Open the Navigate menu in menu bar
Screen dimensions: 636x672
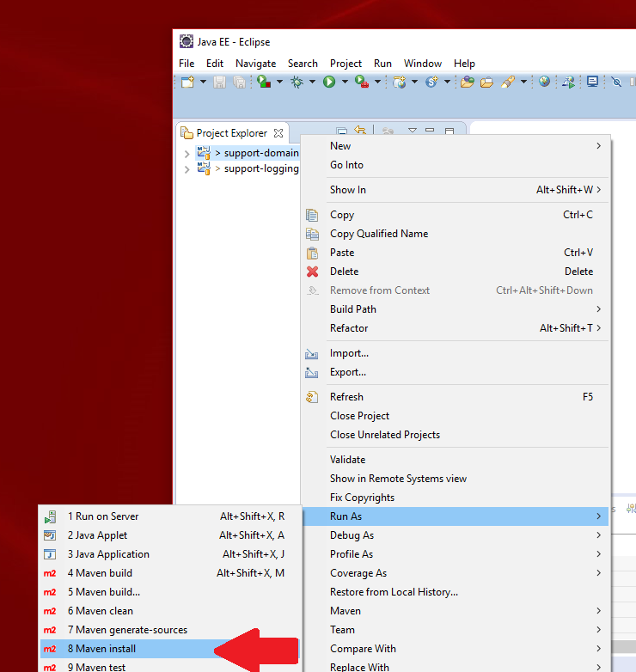[255, 64]
